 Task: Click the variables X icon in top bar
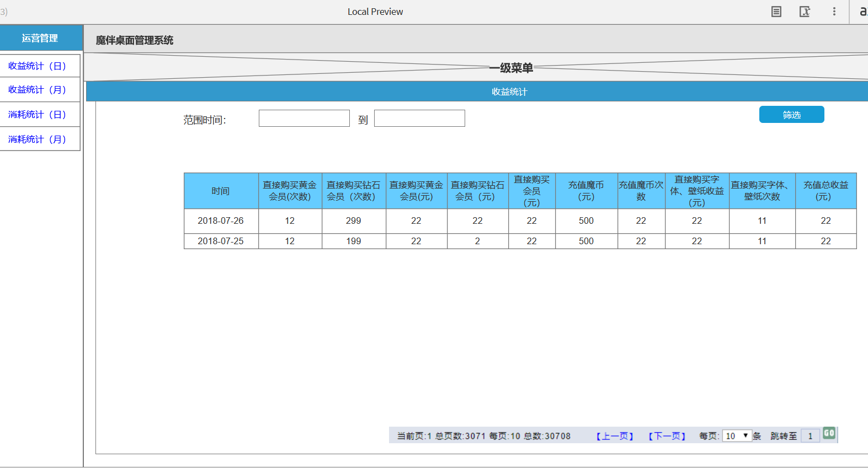click(x=805, y=12)
